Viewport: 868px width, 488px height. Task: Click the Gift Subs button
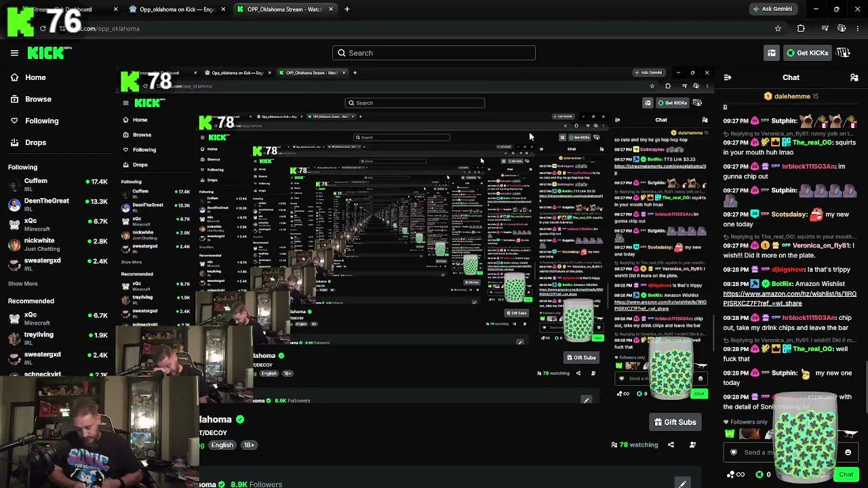click(675, 422)
